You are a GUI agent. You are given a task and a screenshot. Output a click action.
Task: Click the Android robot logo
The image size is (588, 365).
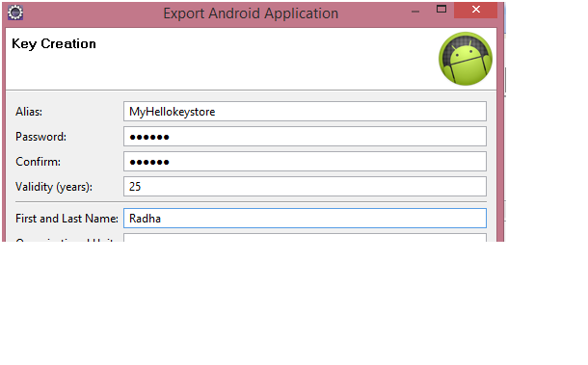[x=466, y=59]
